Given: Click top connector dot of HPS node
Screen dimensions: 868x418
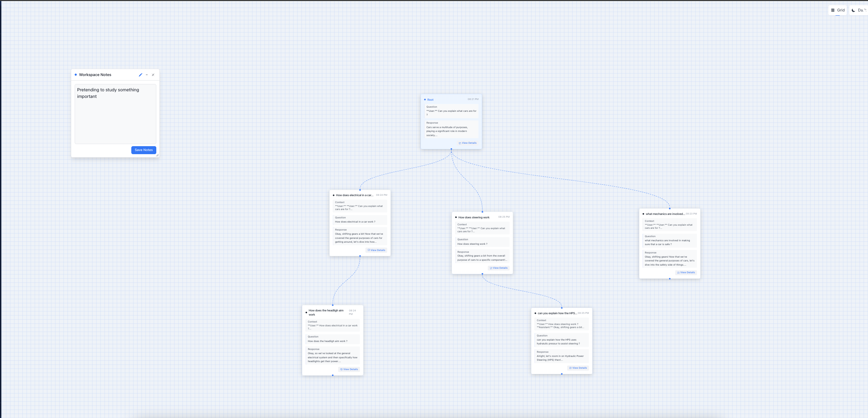Looking at the screenshot, I should click(562, 308).
